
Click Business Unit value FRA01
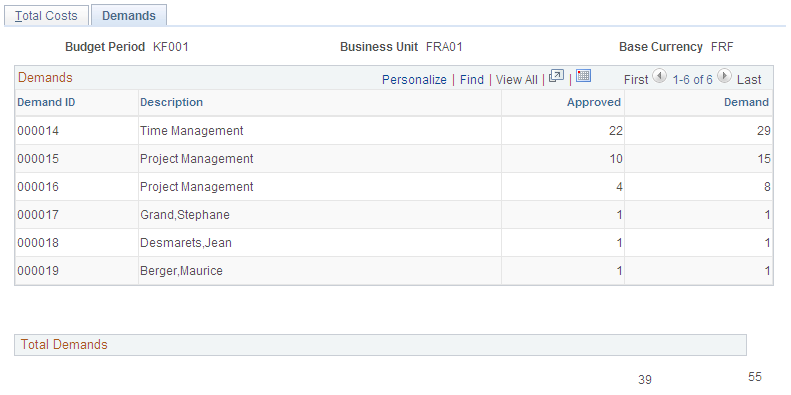coord(444,47)
